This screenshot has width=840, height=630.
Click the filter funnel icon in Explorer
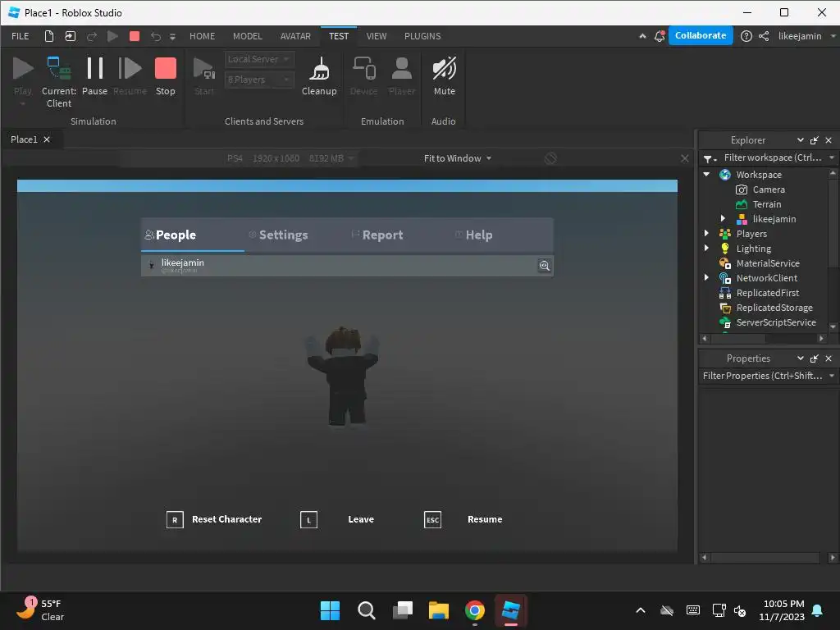pyautogui.click(x=710, y=158)
